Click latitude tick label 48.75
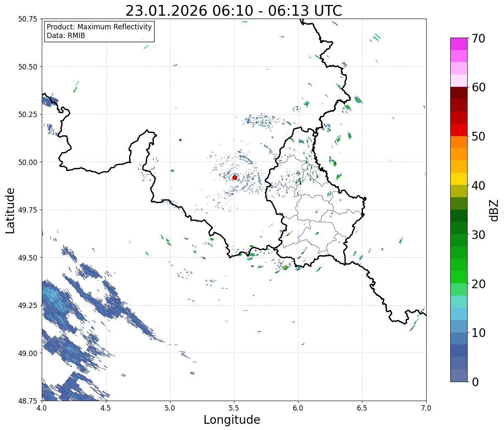Image resolution: width=504 pixels, height=430 pixels. tap(28, 401)
